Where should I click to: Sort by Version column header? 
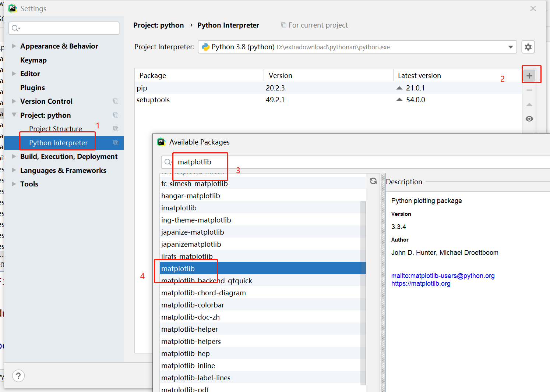coord(328,75)
